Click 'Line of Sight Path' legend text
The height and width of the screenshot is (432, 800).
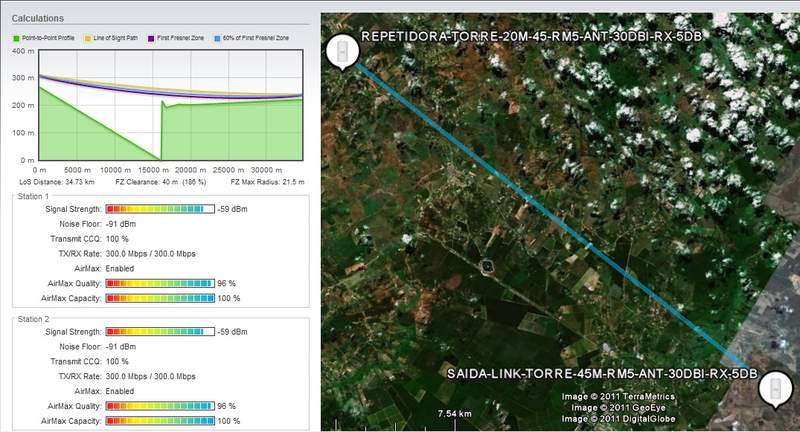115,38
